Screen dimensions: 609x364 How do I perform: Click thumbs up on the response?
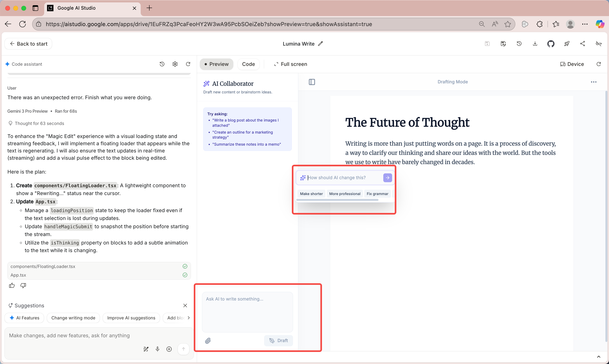tap(12, 285)
